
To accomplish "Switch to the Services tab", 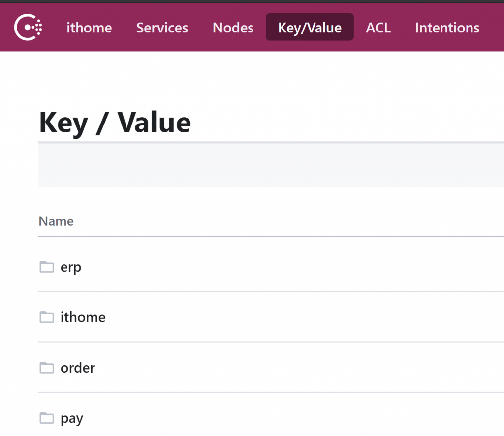I will [162, 28].
